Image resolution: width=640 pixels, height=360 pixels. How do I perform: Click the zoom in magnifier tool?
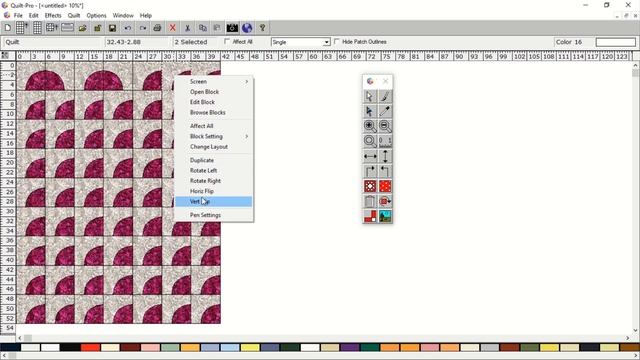tap(370, 126)
